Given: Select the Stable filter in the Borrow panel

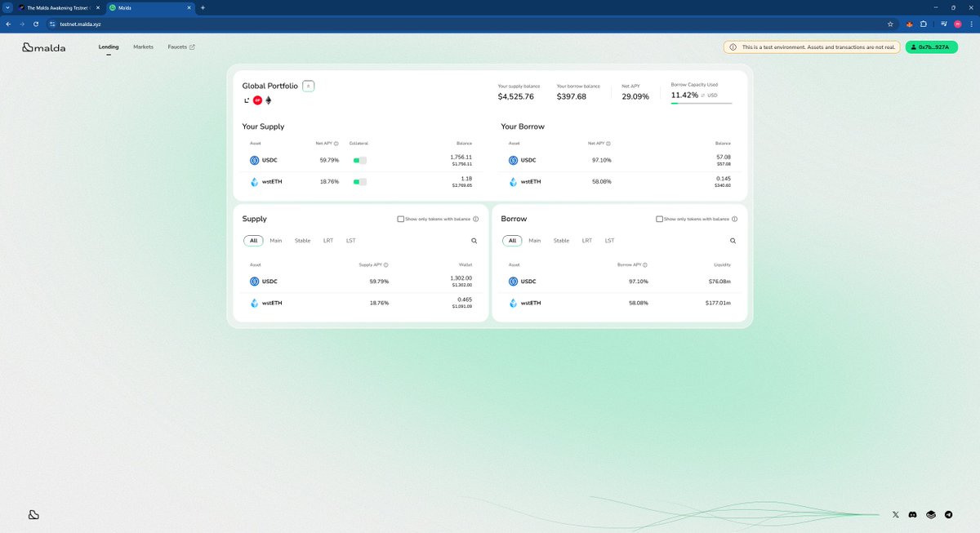Looking at the screenshot, I should pyautogui.click(x=561, y=241).
